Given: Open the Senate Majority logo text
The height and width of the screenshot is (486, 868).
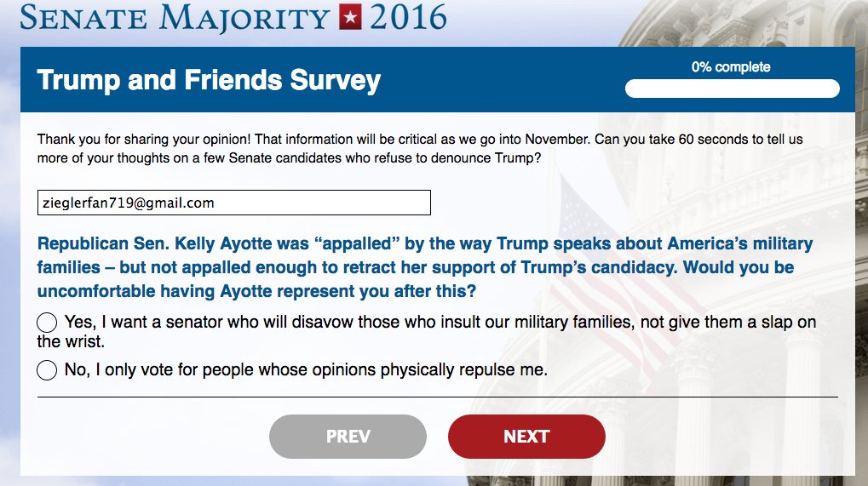Looking at the screenshot, I should click(175, 18).
